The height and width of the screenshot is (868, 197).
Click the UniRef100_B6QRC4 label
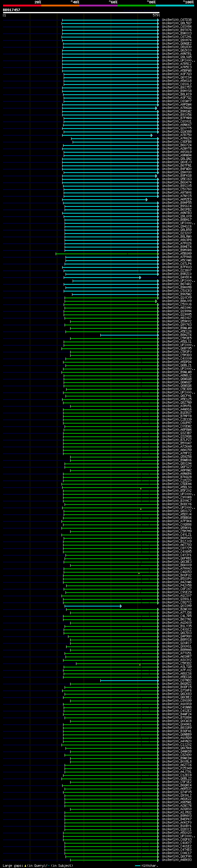pos(177,785)
